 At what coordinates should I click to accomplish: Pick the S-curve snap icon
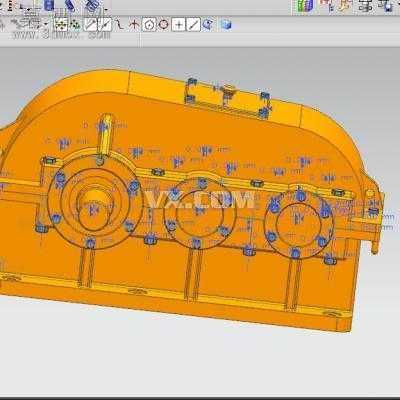pyautogui.click(x=120, y=25)
